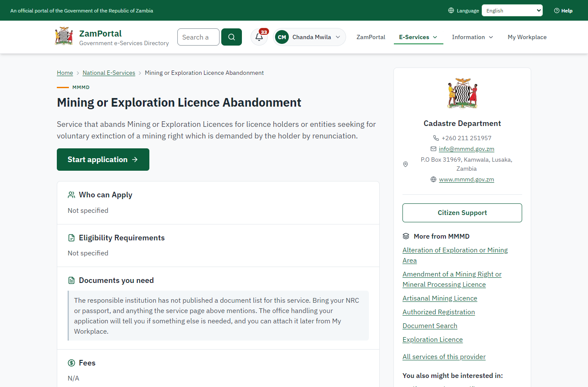Open Document Search link
Screen dimensions: 588x387
coord(430,326)
